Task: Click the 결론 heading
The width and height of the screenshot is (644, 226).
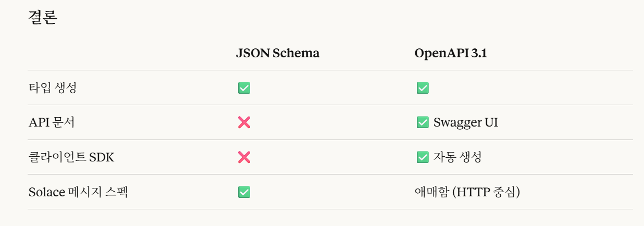Action: 42,18
